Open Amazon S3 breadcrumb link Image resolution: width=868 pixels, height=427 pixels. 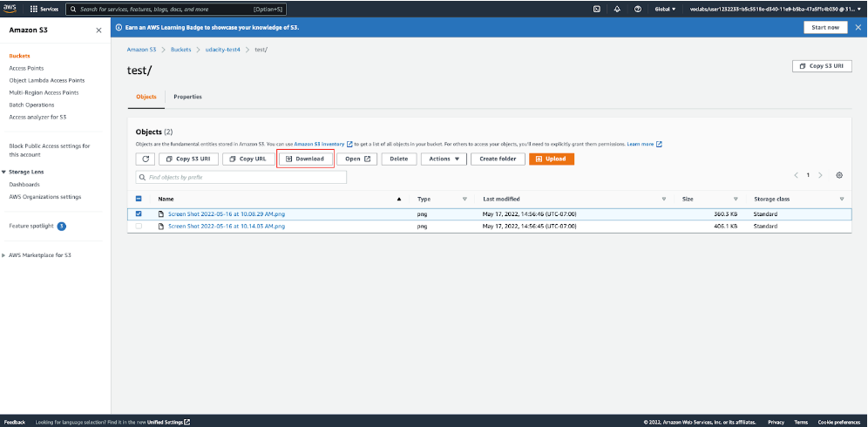click(142, 50)
